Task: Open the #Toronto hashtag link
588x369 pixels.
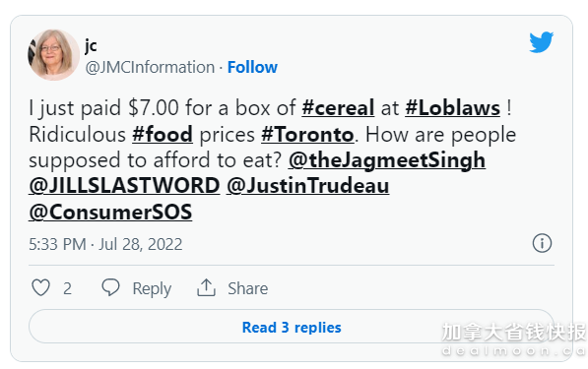Action: [x=307, y=134]
